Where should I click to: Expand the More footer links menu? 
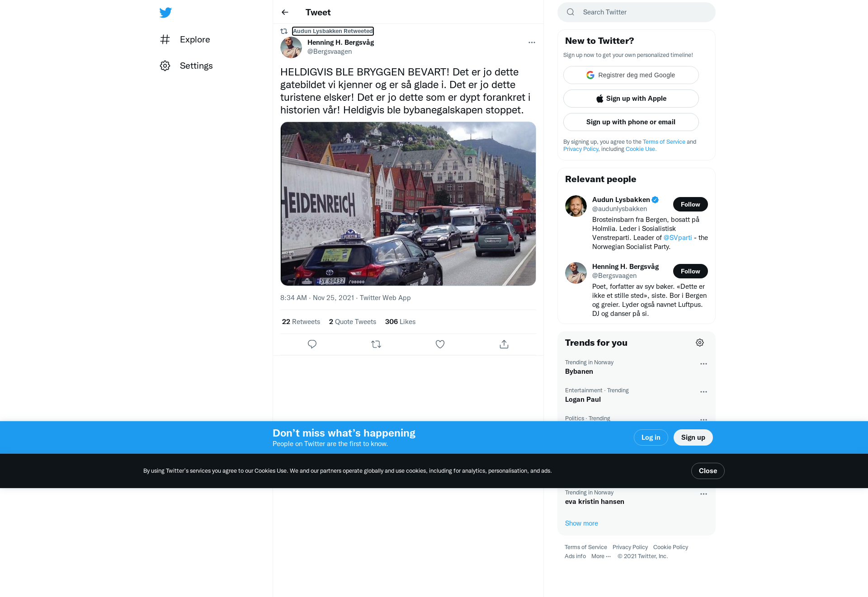pyautogui.click(x=601, y=556)
